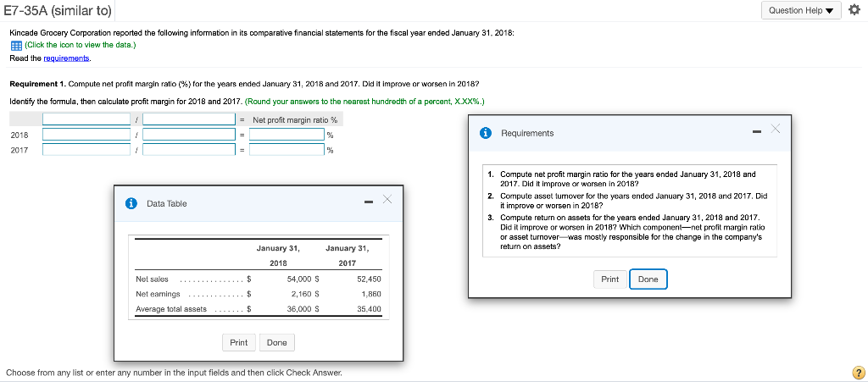Click the Net profit margin ratio % label
Image resolution: width=868 pixels, height=387 pixels.
[295, 119]
